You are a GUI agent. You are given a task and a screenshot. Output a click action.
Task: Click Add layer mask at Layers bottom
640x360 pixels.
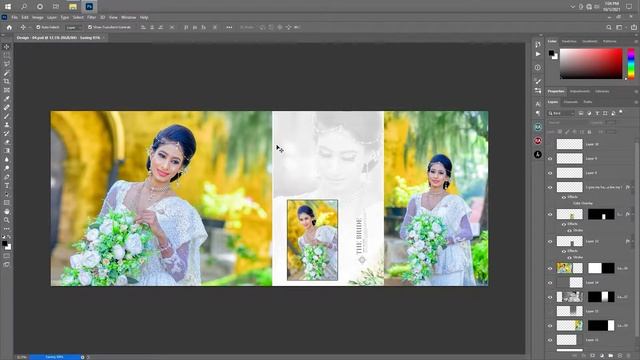click(x=593, y=356)
